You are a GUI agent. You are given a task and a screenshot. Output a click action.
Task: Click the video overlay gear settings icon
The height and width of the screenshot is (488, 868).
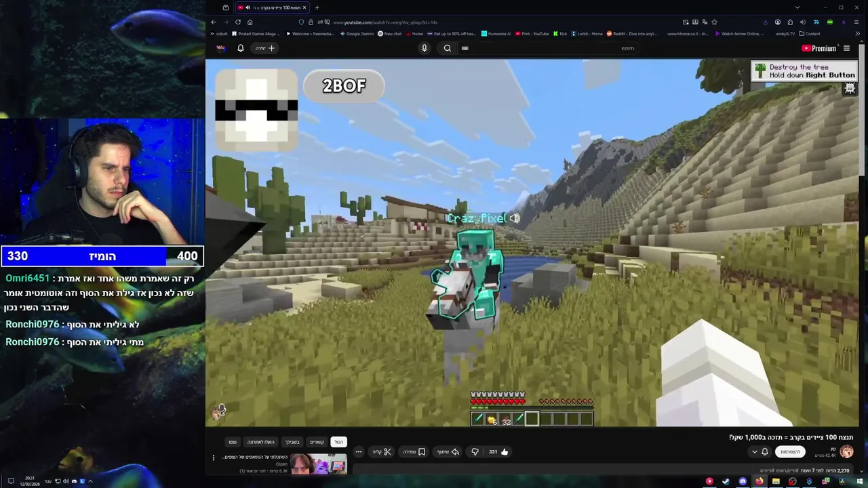pos(850,89)
